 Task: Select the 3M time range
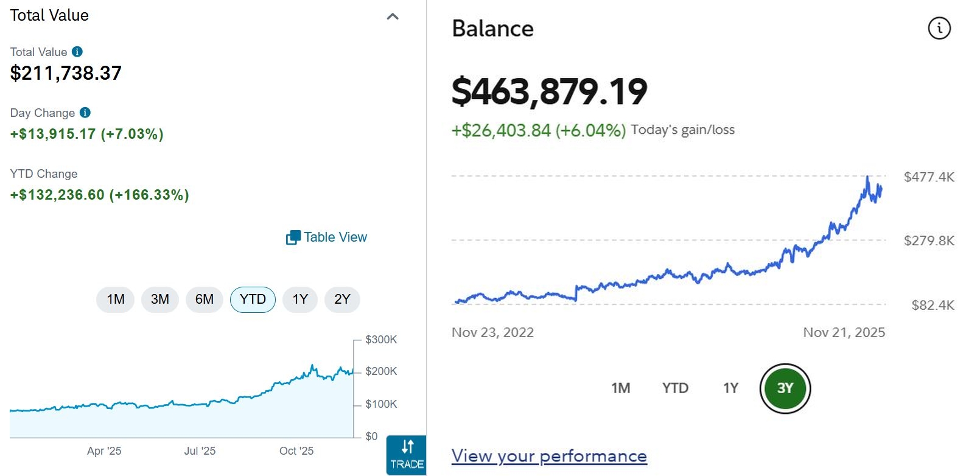(x=159, y=299)
